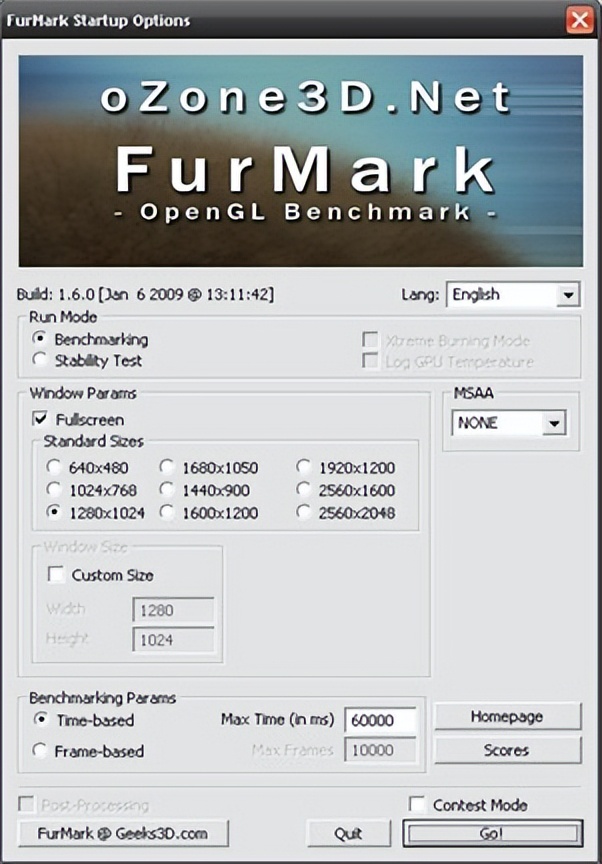Click the oZone3D.Net FurMark banner image
The height and width of the screenshot is (864, 602).
tap(301, 161)
